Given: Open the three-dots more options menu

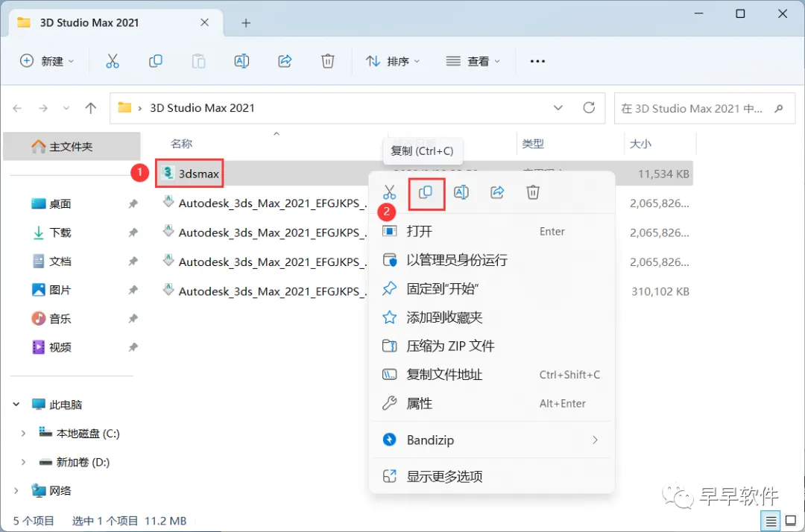Looking at the screenshot, I should point(537,62).
